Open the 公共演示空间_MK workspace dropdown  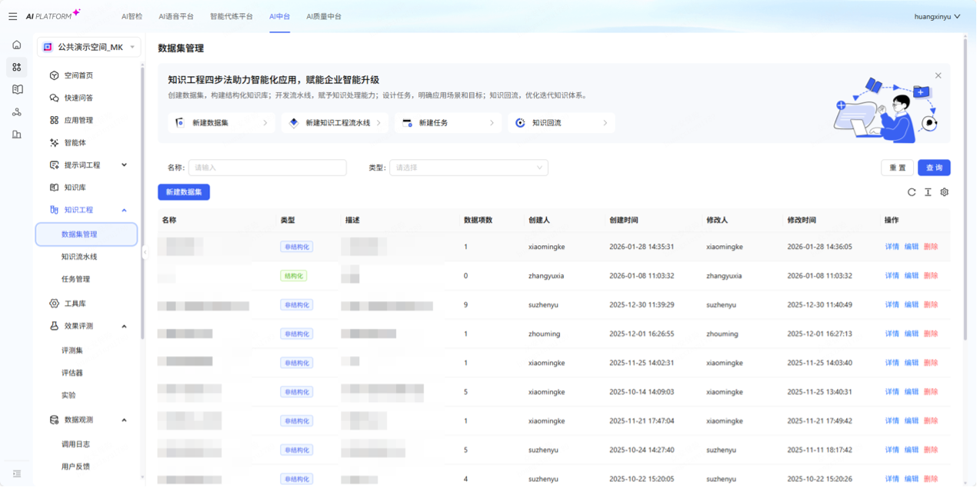pyautogui.click(x=88, y=47)
